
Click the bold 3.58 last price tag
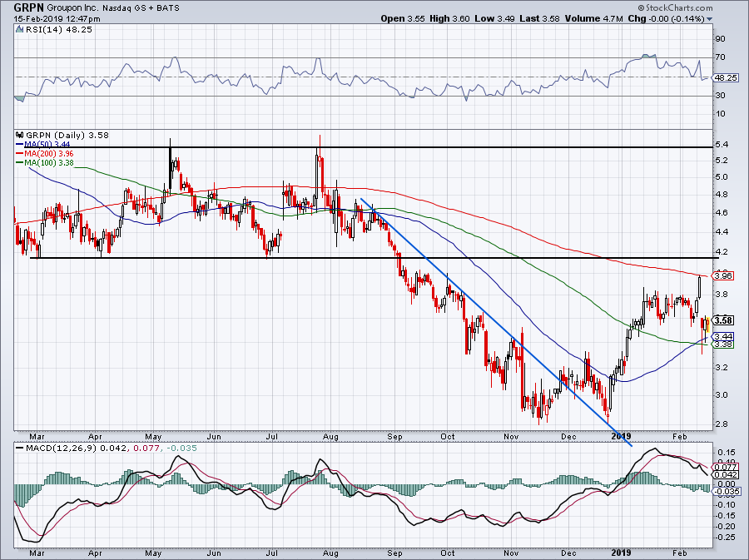click(x=724, y=320)
